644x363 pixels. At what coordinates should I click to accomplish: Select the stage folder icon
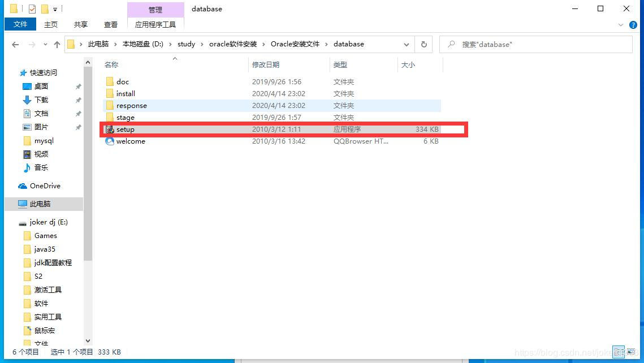coord(110,118)
